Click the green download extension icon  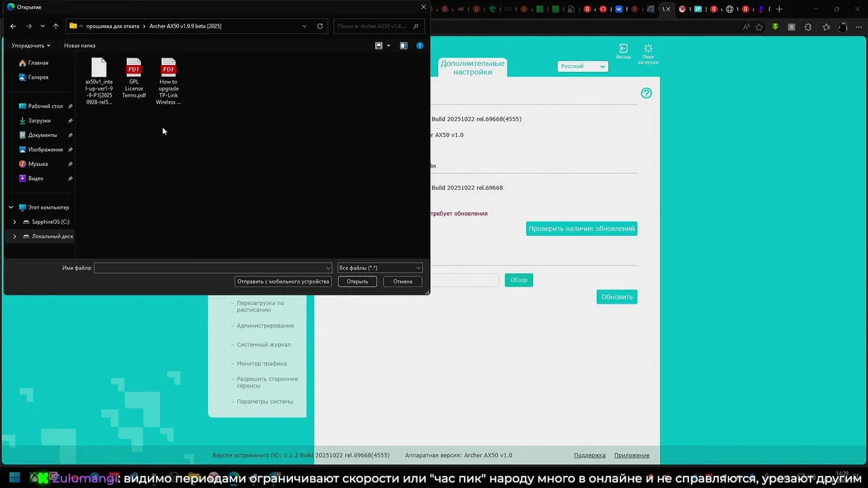click(774, 27)
